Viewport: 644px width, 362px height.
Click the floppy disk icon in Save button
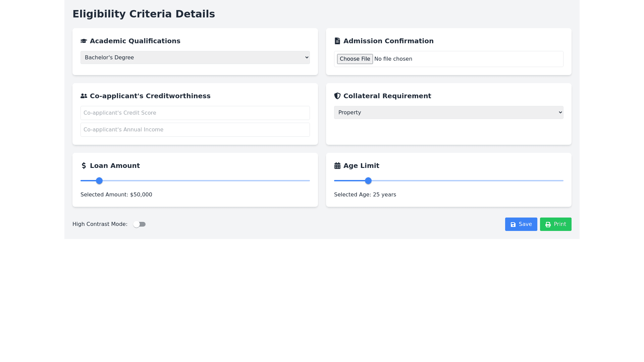coord(513,225)
